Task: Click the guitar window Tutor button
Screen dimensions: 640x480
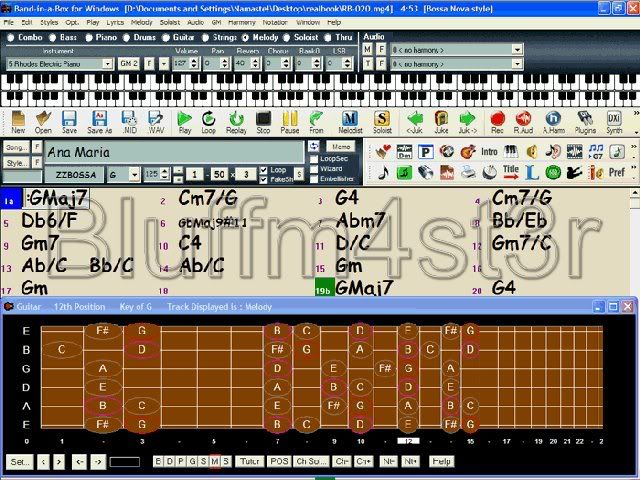Action: pos(249,461)
